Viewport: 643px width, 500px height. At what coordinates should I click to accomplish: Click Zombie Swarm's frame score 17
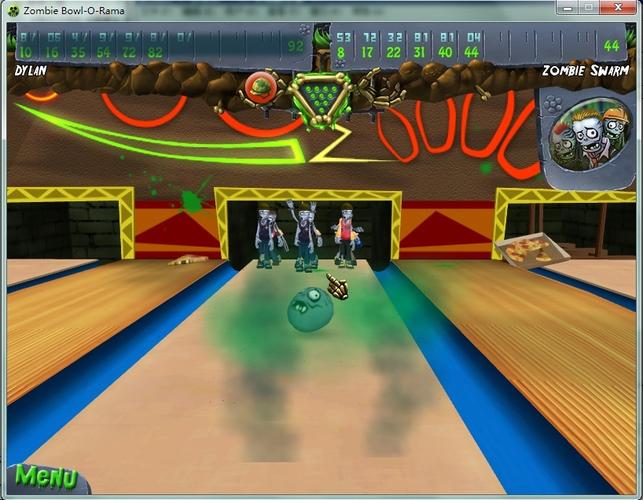367,53
